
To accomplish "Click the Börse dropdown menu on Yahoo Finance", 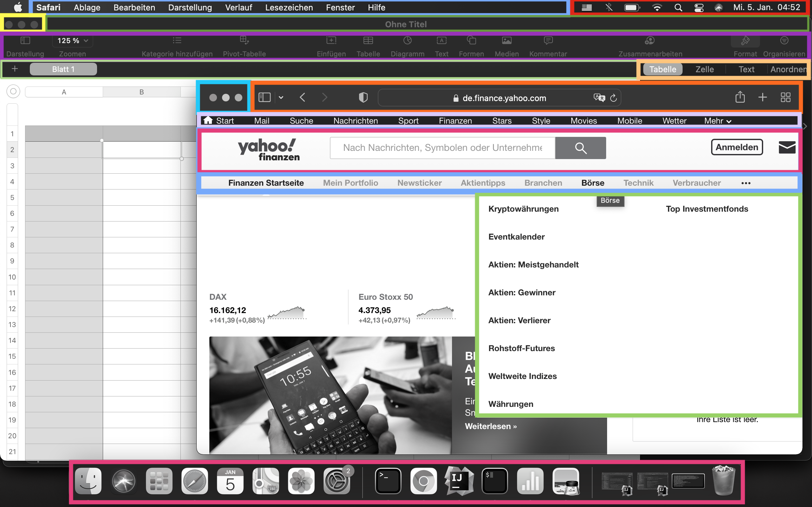I will coord(593,182).
